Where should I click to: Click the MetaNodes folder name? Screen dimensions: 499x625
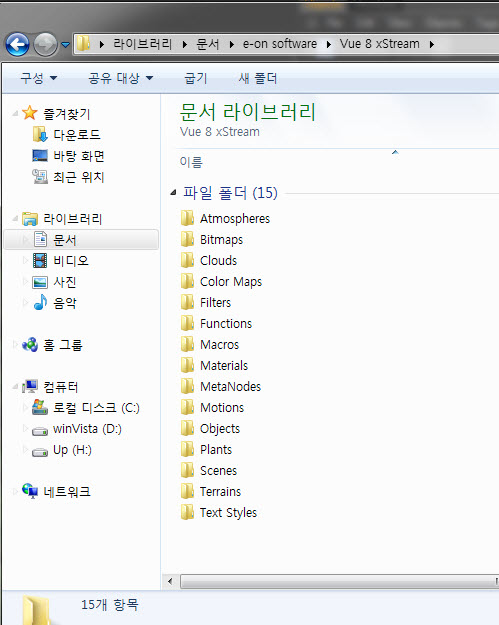coord(230,387)
